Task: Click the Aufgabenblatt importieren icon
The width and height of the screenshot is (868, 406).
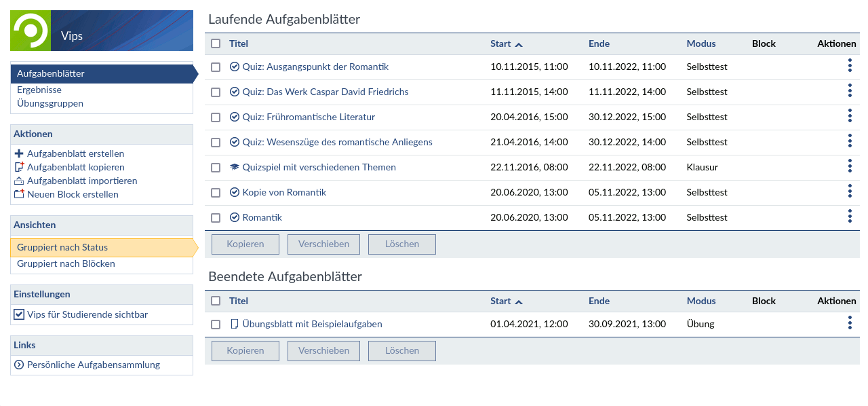Action: (x=19, y=181)
